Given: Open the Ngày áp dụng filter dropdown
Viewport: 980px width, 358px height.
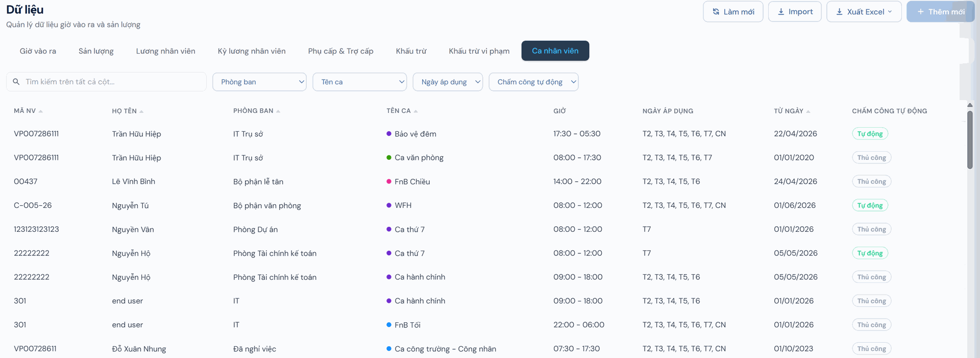Looking at the screenshot, I should (x=448, y=82).
